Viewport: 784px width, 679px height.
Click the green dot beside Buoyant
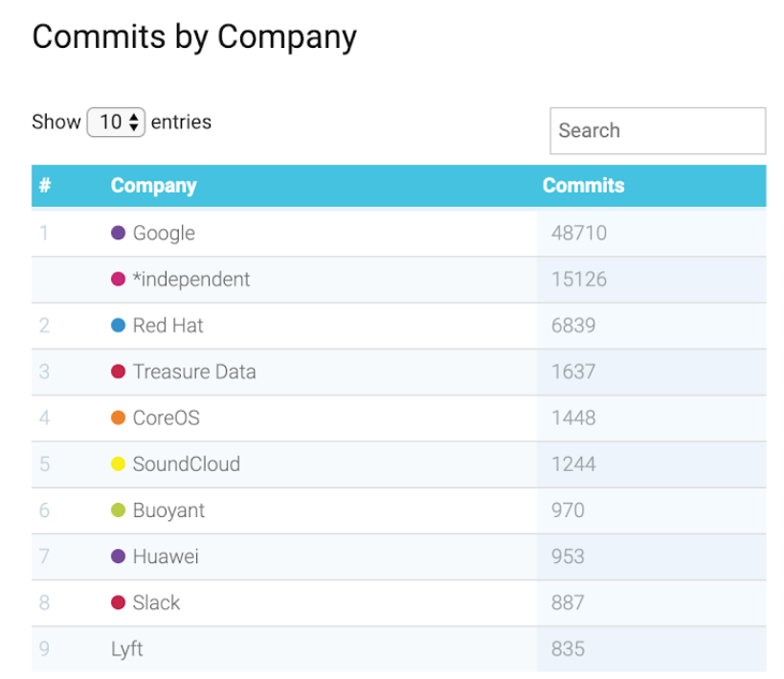(x=119, y=510)
